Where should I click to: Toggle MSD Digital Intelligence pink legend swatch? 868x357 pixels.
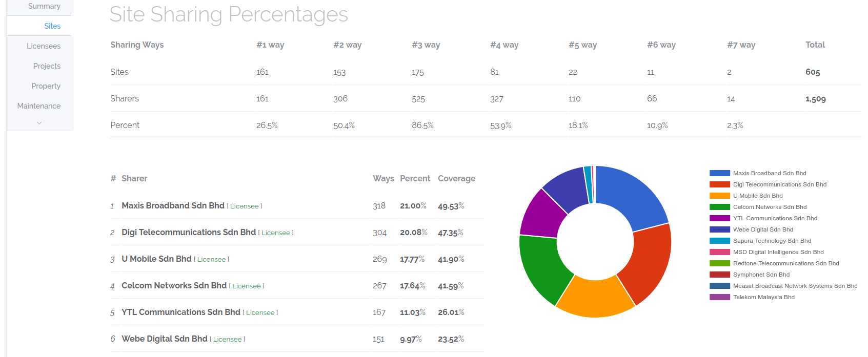pos(720,252)
